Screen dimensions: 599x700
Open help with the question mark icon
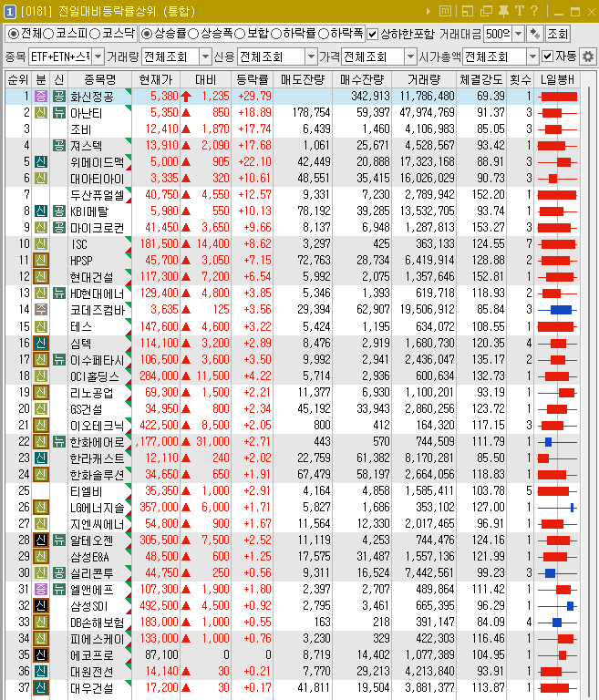pos(534,11)
